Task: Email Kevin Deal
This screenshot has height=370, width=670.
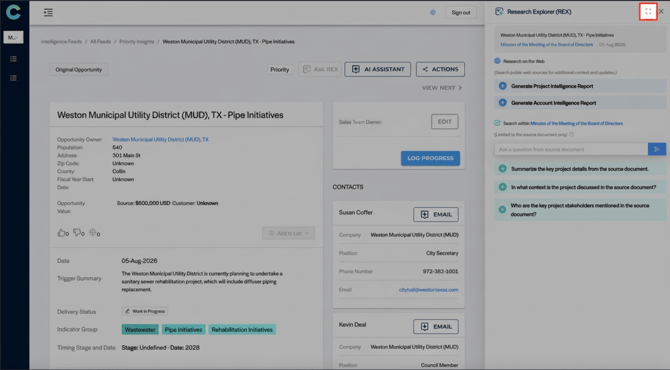Action: (x=436, y=326)
